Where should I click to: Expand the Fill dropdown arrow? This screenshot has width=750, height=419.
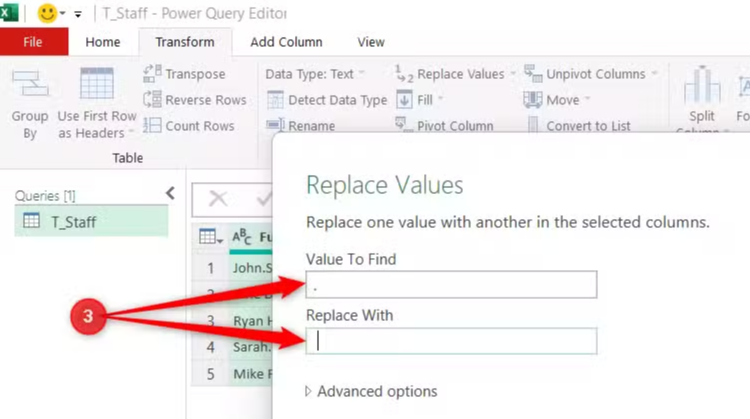[441, 99]
